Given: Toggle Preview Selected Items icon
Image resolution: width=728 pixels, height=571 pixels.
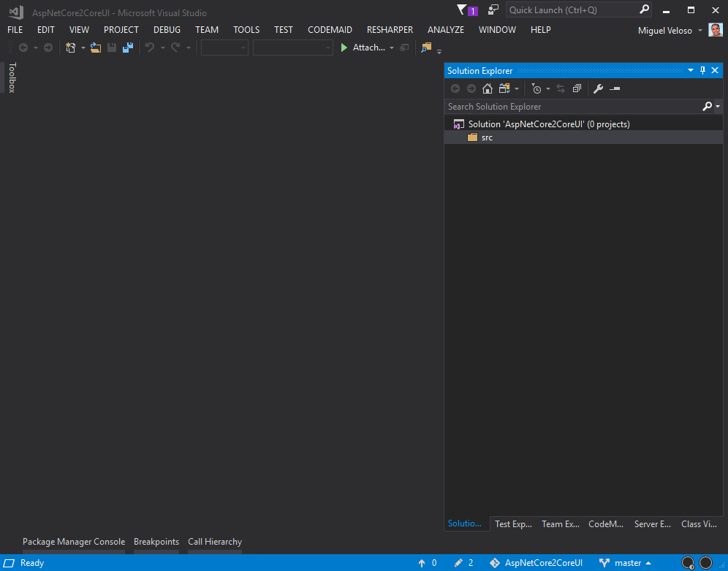Looking at the screenshot, I should (615, 88).
